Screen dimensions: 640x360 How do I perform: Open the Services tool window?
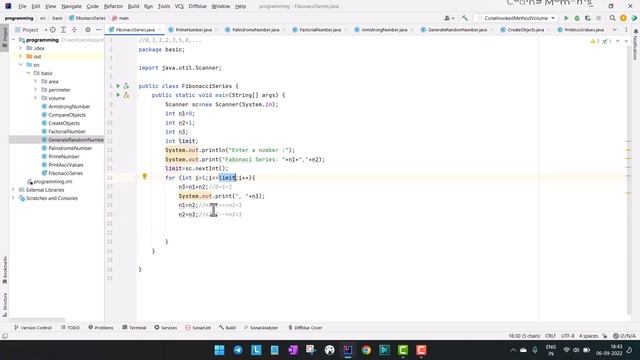coord(166,328)
